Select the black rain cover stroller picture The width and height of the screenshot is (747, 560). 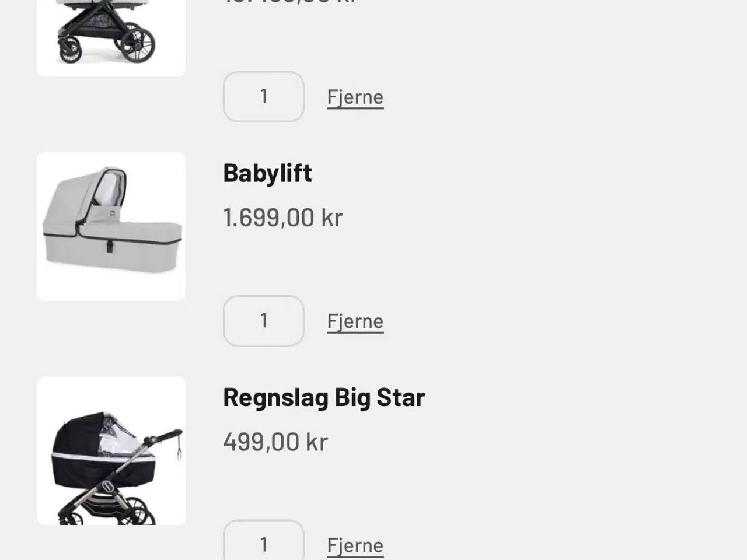click(111, 450)
